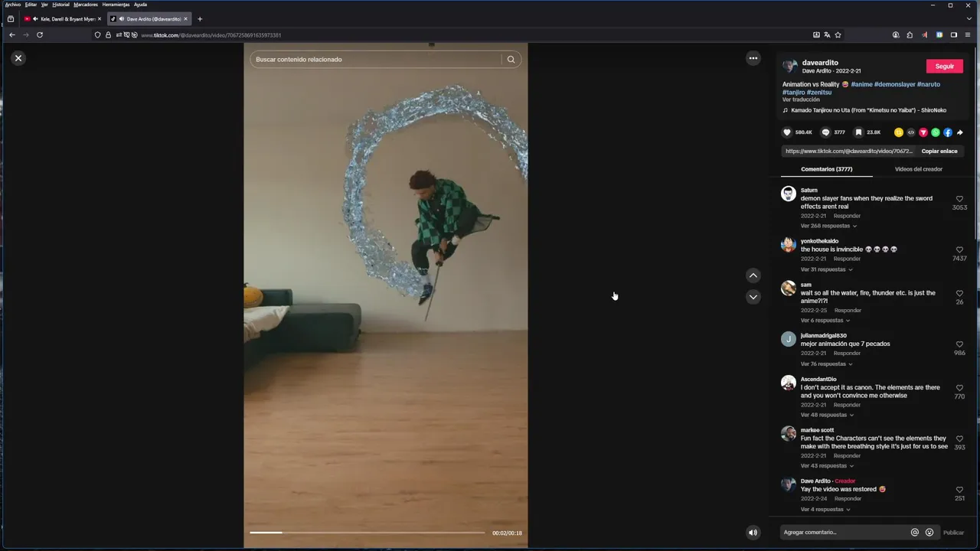Click the yellow repost icon
The width and height of the screenshot is (980, 551).
click(x=899, y=132)
